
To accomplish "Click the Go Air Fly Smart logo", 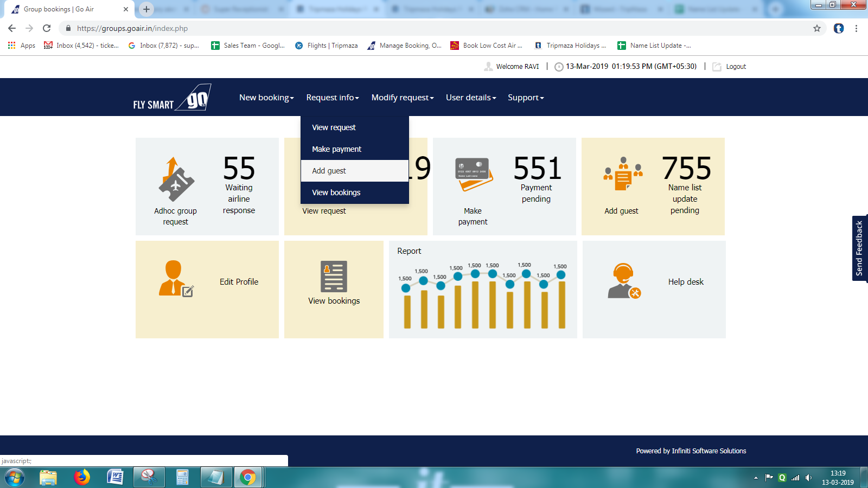I will [172, 98].
